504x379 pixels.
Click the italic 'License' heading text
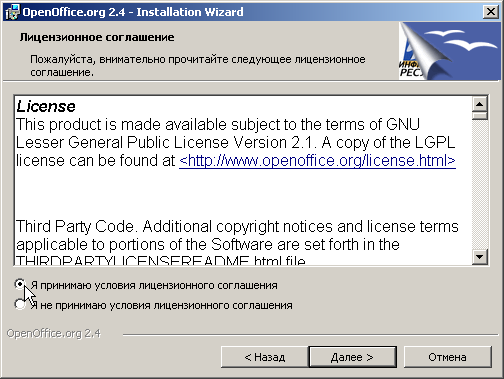46,107
